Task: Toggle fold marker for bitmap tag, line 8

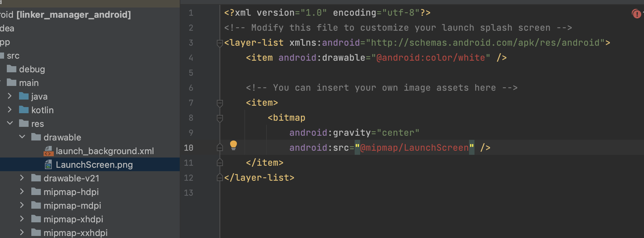Action: pos(220,118)
